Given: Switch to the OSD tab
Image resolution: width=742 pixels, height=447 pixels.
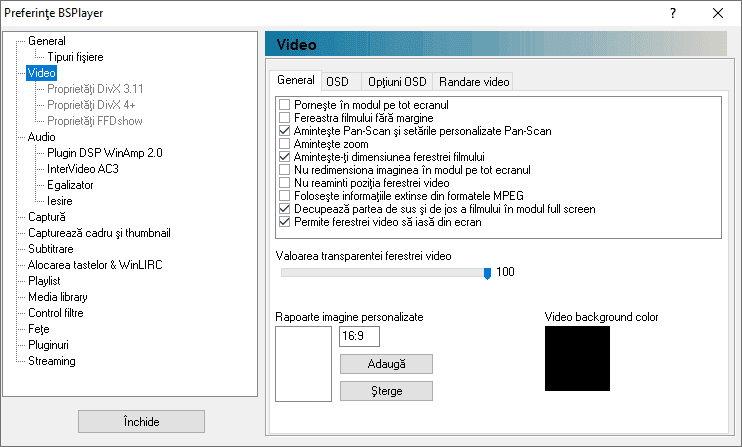Looking at the screenshot, I should point(341,81).
